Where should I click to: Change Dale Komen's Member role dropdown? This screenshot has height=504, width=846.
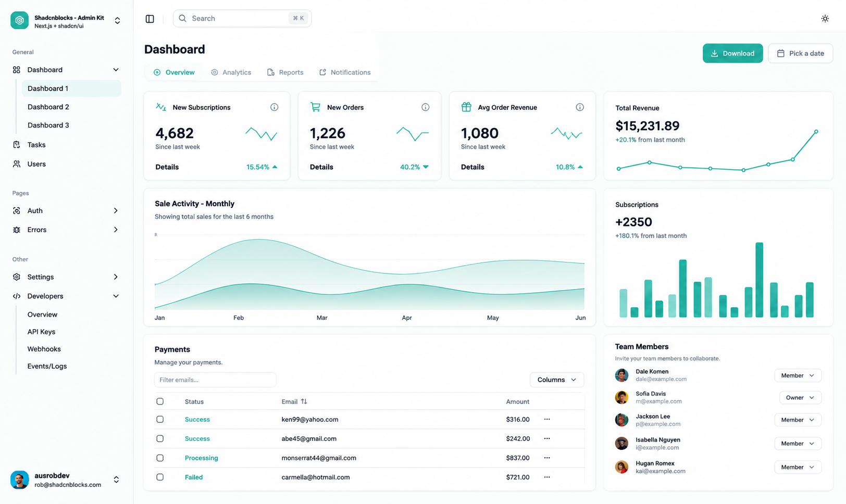point(798,375)
